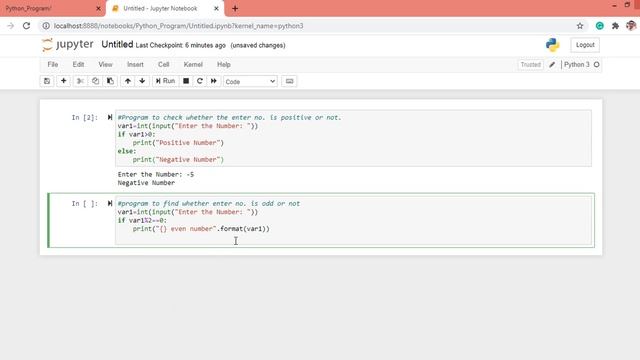The height and width of the screenshot is (360, 640).
Task: Paste cells below icon
Action: (x=110, y=81)
